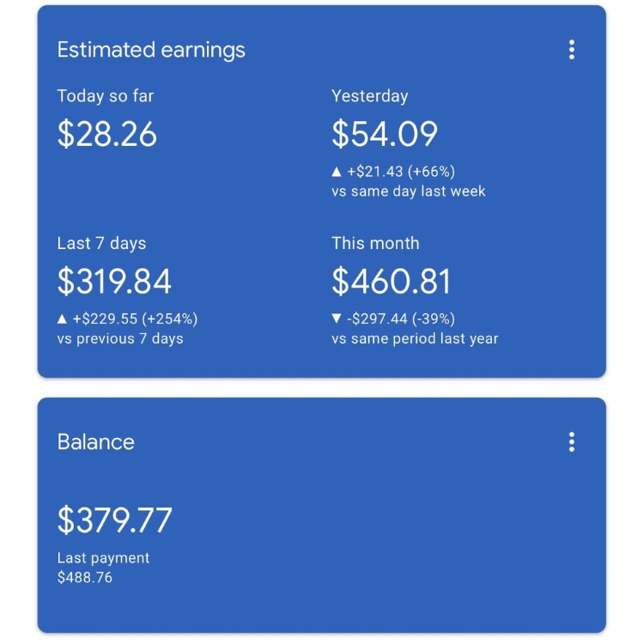
Task: Open Last 7 days value $319.84
Action: click(x=114, y=282)
